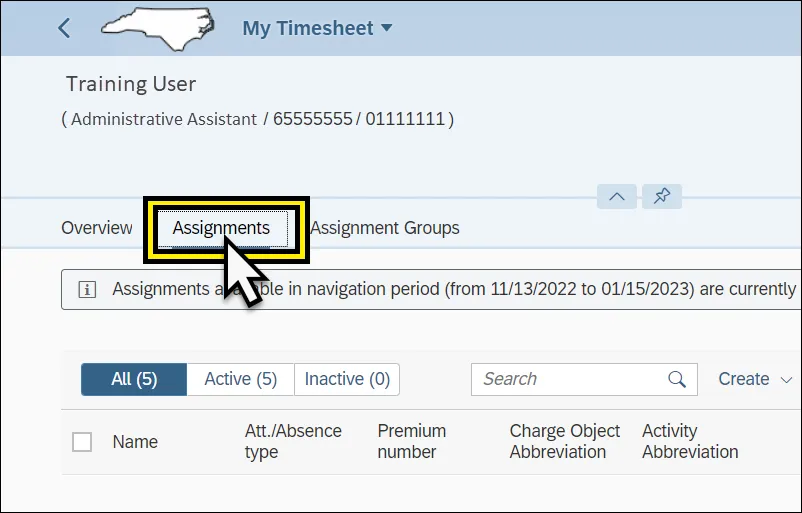The height and width of the screenshot is (513, 802).
Task: Click the Training User name text
Action: [x=131, y=84]
